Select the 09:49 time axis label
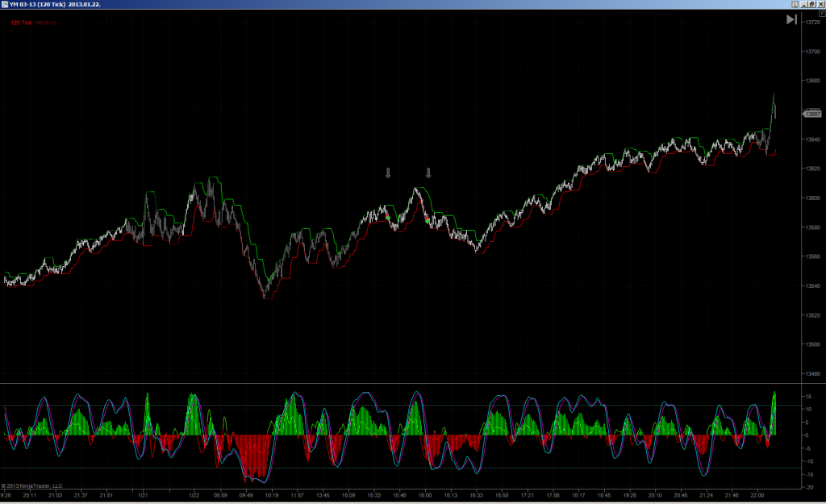 (x=246, y=495)
